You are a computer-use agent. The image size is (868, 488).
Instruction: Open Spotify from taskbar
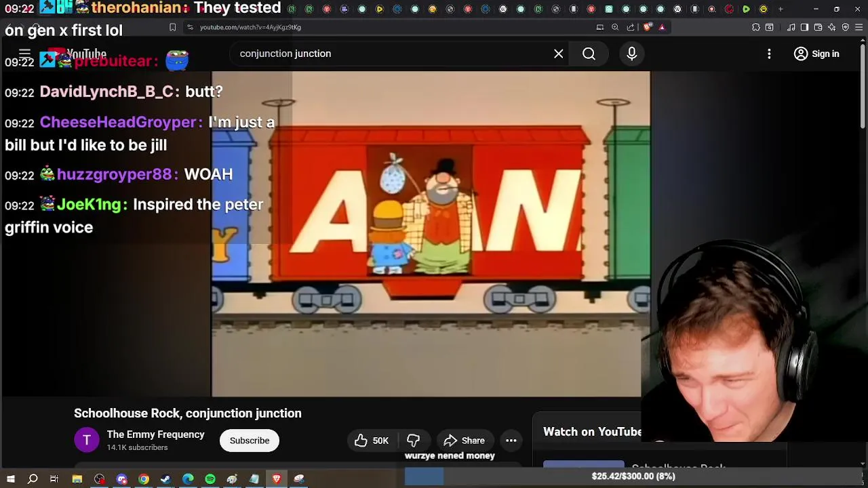(210, 479)
